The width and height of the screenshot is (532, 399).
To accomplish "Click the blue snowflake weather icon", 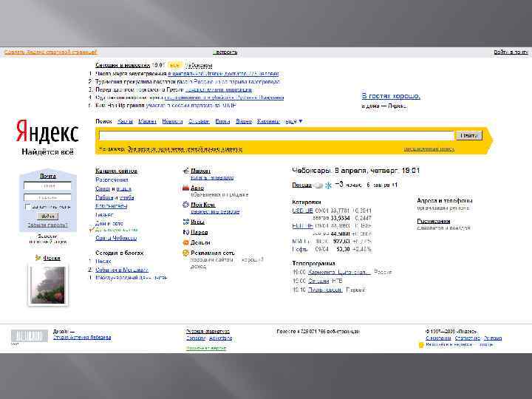I will coord(328,185).
